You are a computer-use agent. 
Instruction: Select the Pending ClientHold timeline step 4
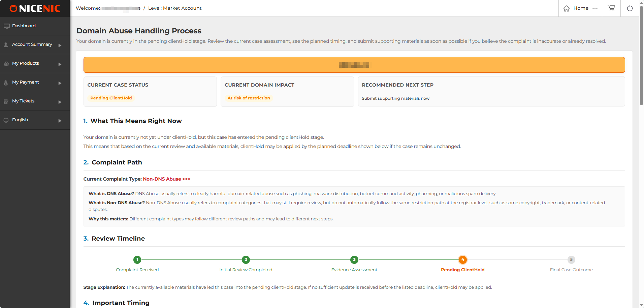tap(462, 259)
